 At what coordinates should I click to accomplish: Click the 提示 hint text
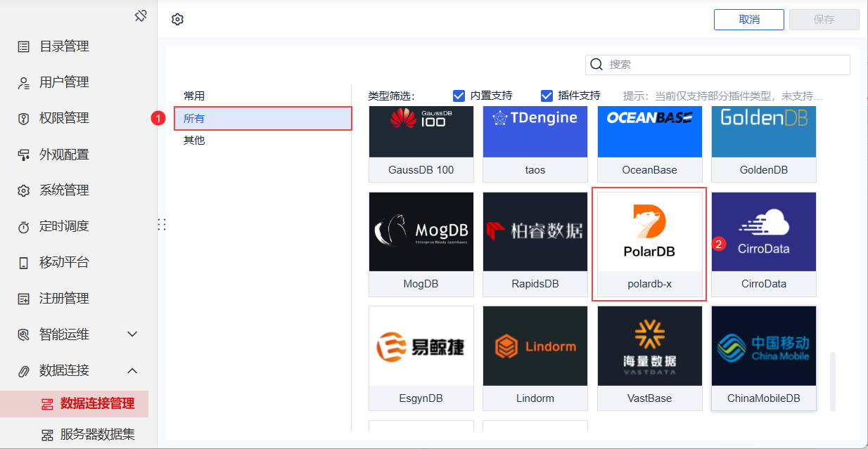[723, 96]
